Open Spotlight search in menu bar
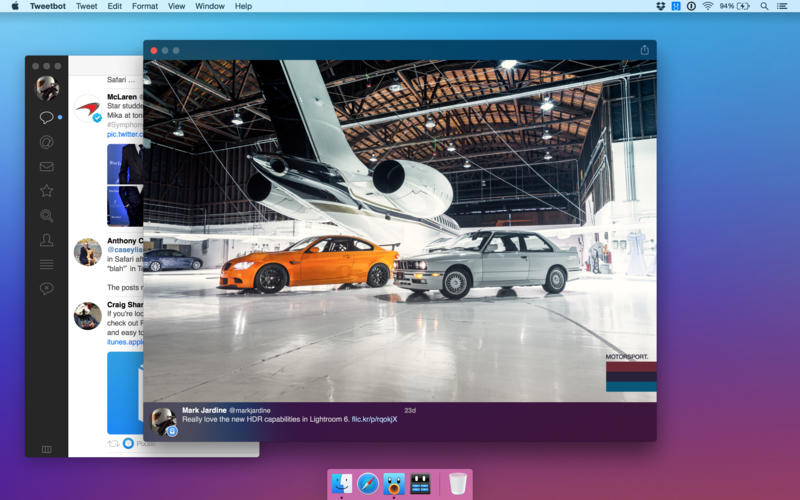This screenshot has height=500, width=800. pyautogui.click(x=764, y=6)
